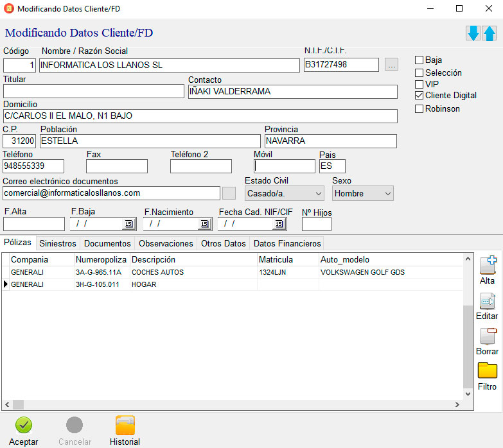The image size is (503, 448).
Task: Open the Sexo dropdown
Action: (x=363, y=194)
